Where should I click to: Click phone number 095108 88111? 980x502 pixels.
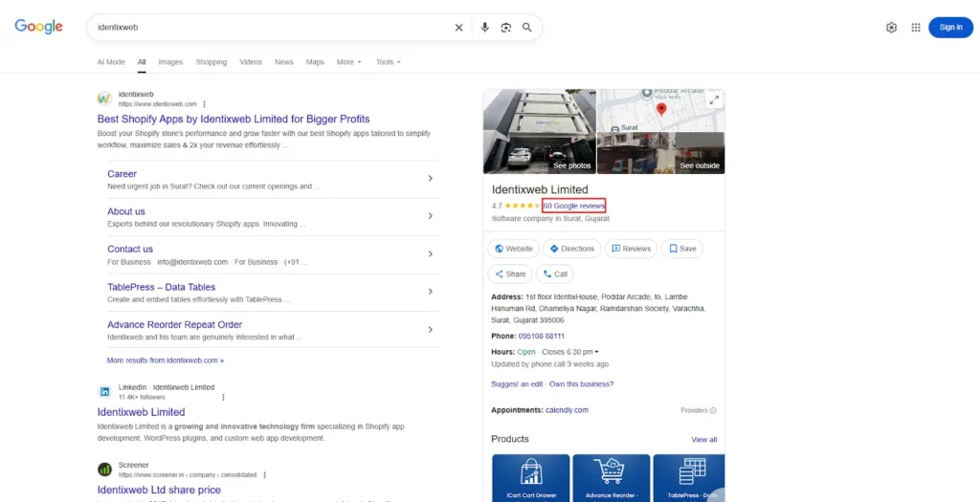coord(542,336)
